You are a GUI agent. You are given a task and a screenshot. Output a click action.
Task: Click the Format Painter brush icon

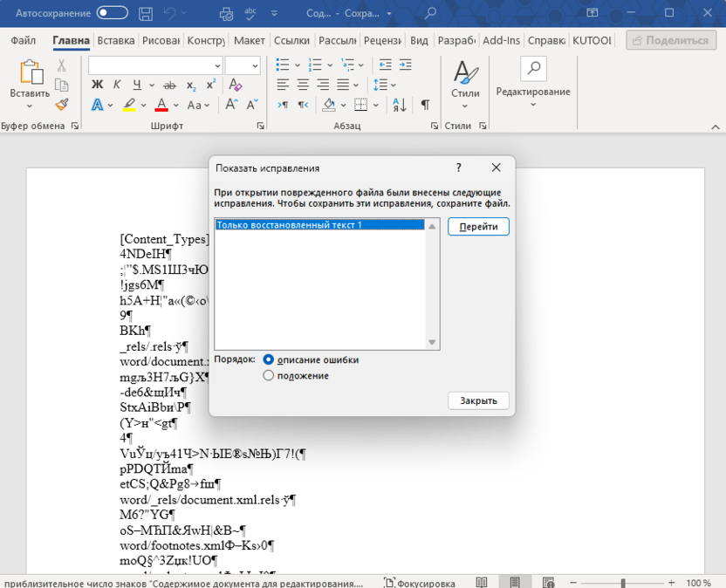pos(61,105)
